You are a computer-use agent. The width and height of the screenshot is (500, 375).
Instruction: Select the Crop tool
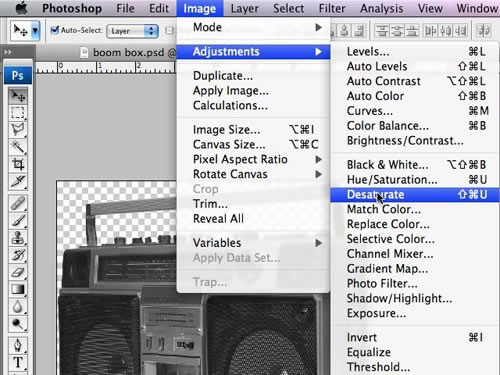click(18, 164)
